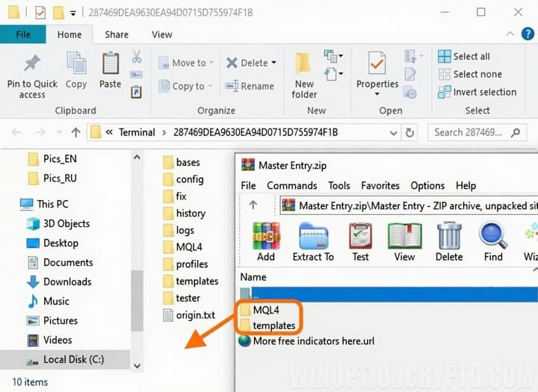Screen dimensions: 538x392
Task: Click the Edit icon in Open group
Action: pyautogui.click(x=410, y=74)
